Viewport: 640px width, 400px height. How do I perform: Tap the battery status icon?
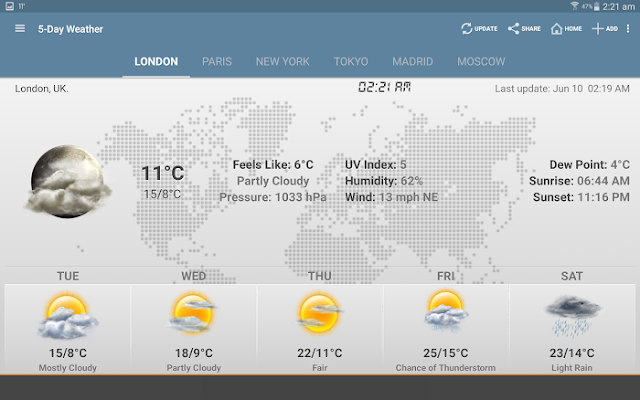(597, 6)
